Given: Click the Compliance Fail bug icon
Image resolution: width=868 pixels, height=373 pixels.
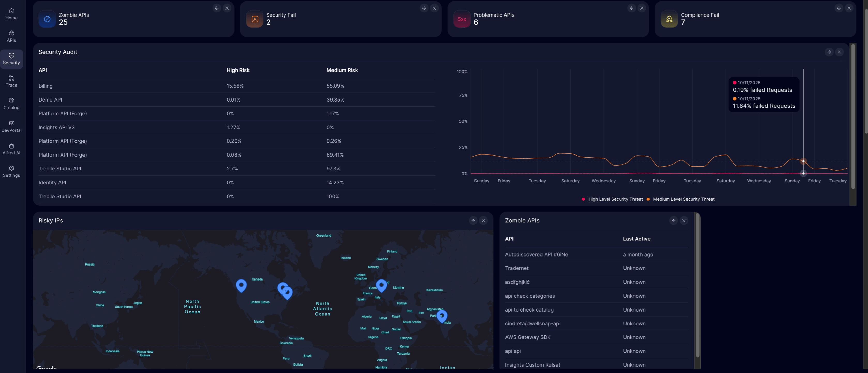Looking at the screenshot, I should pos(669,19).
